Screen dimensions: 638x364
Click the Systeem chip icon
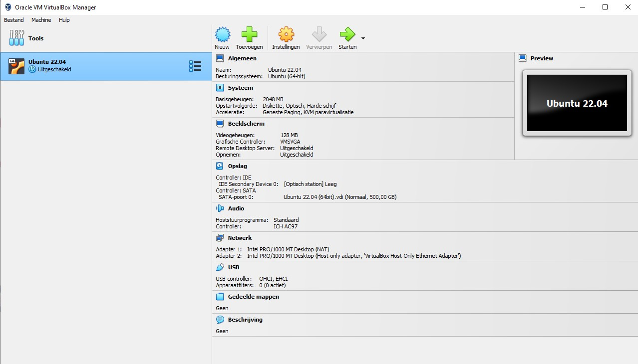click(220, 88)
